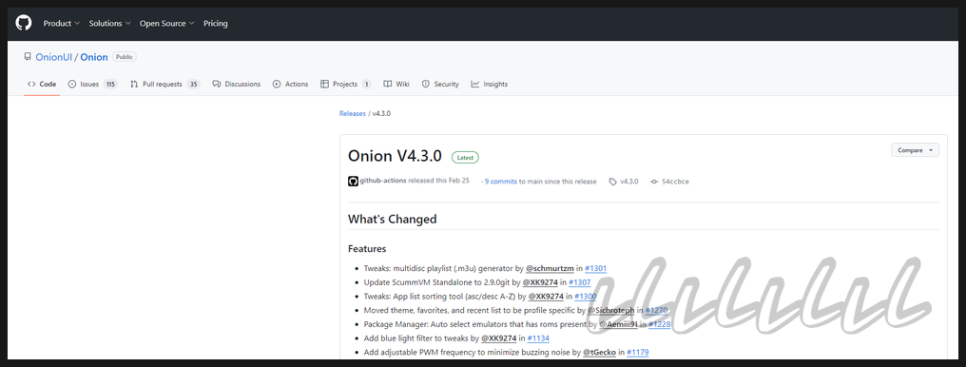Open the Discussions tab
The width and height of the screenshot is (966, 367).
[x=237, y=84]
